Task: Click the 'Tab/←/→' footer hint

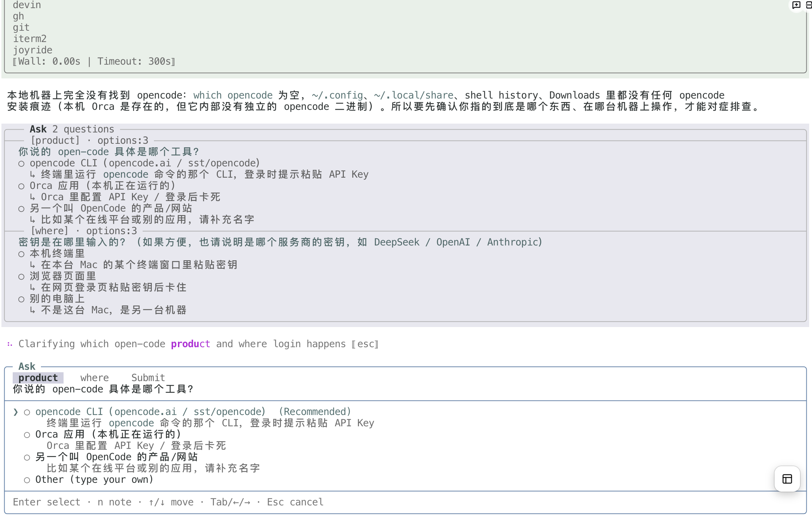Action: pos(230,502)
